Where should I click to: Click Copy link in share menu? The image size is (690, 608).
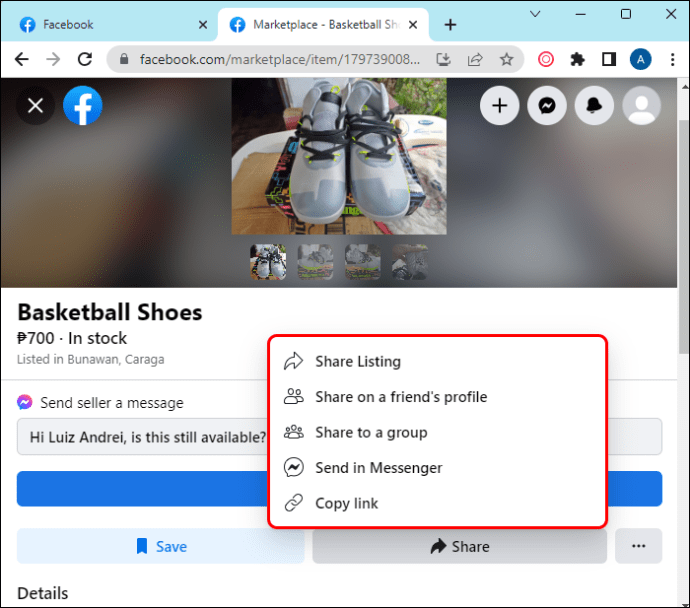click(346, 503)
